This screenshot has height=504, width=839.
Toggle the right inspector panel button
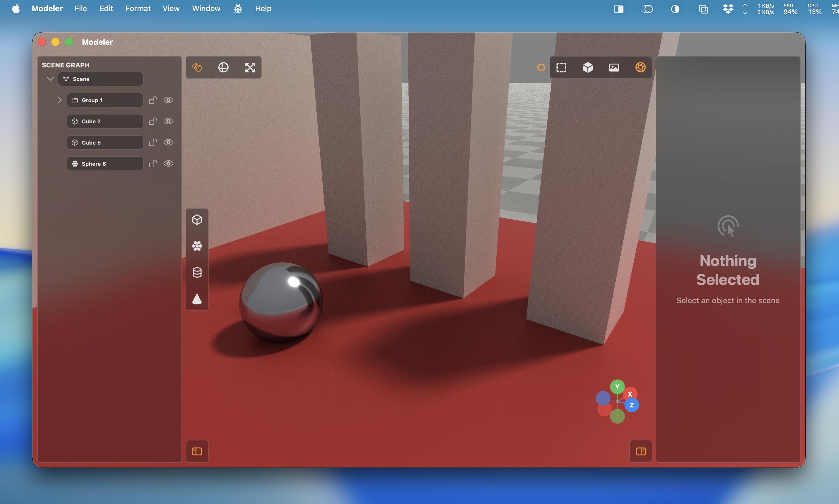tap(640, 451)
